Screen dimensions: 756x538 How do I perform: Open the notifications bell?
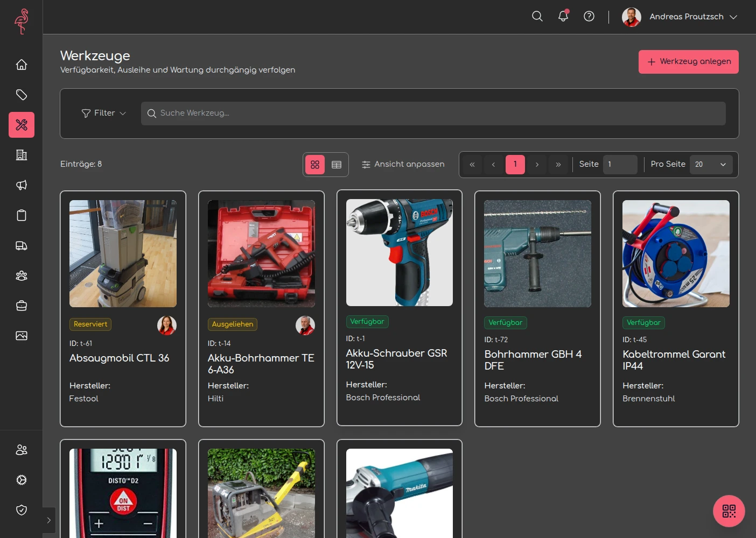(563, 16)
